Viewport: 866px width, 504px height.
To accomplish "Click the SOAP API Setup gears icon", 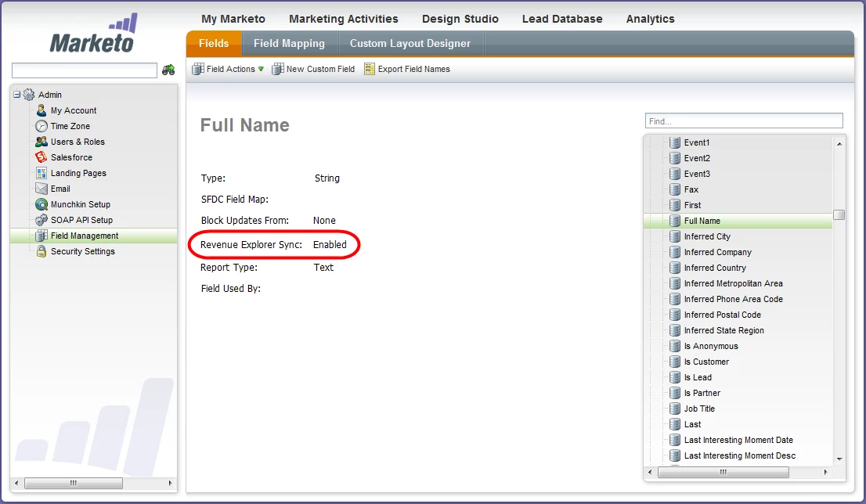I will tap(41, 220).
